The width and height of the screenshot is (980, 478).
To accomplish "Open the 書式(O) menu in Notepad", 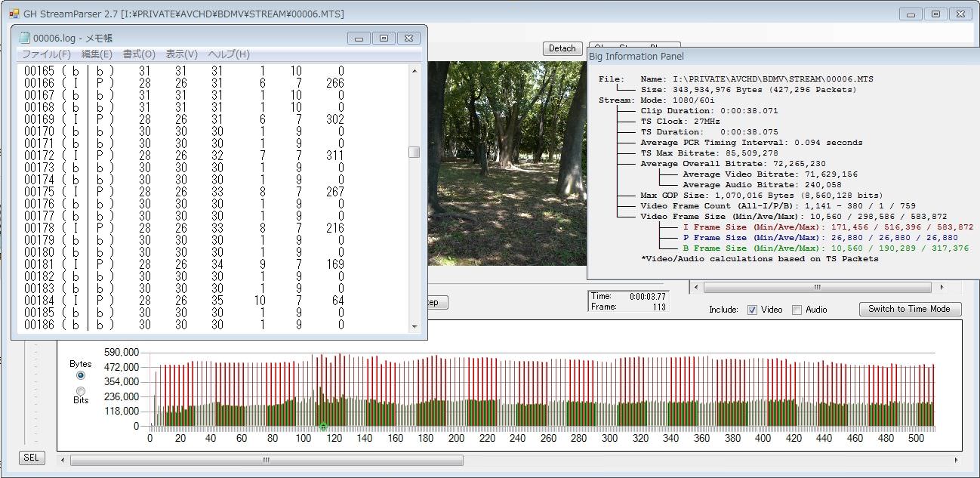I will [x=139, y=54].
